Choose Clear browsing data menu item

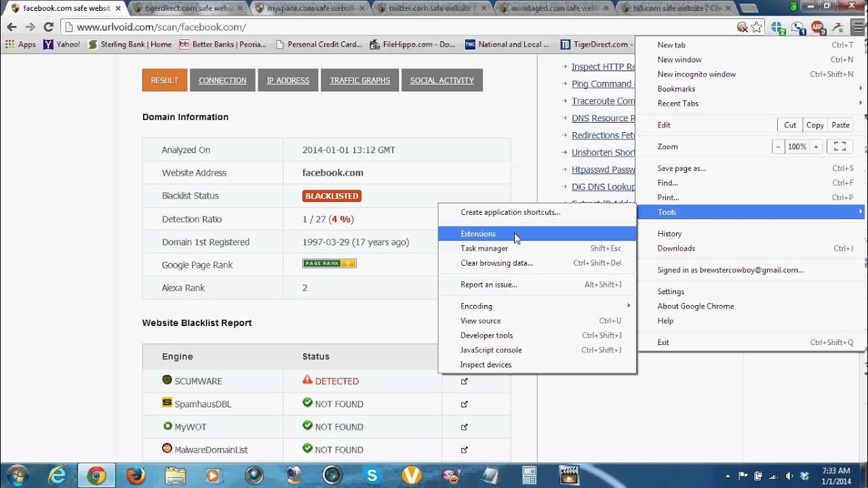click(x=537, y=263)
